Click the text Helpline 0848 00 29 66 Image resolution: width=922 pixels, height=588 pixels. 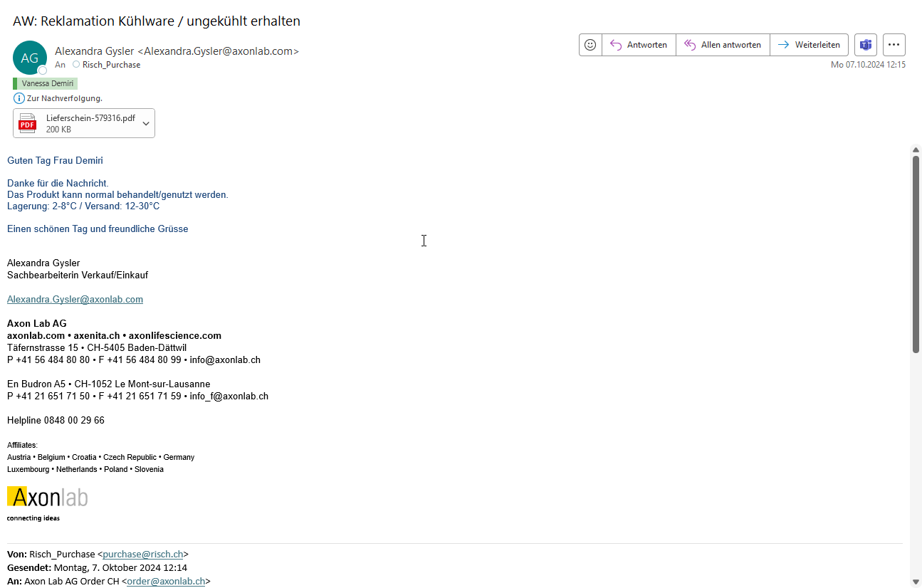(x=56, y=420)
